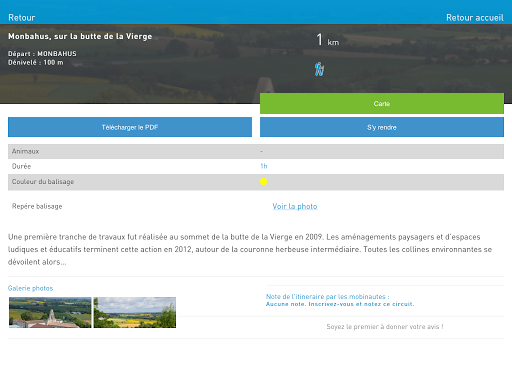This screenshot has width=512, height=384.
Task: Click the blue hiker icon
Action: pos(319,69)
